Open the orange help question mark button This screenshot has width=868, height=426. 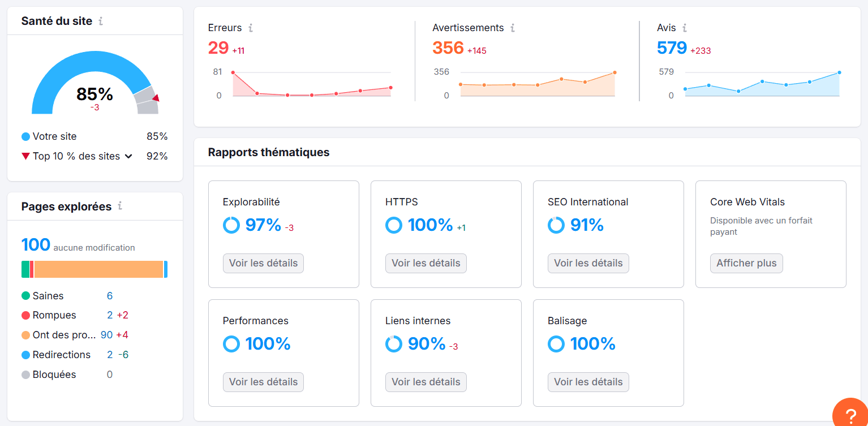[850, 416]
